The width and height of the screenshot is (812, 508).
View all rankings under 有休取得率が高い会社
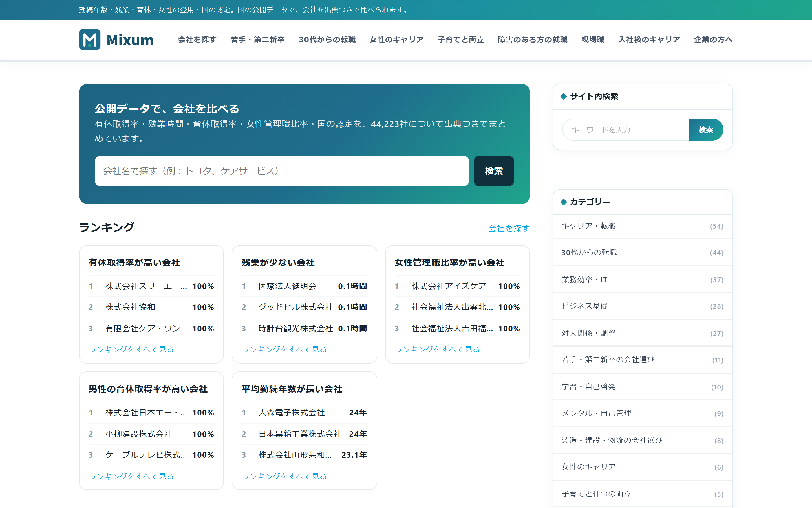tap(131, 349)
